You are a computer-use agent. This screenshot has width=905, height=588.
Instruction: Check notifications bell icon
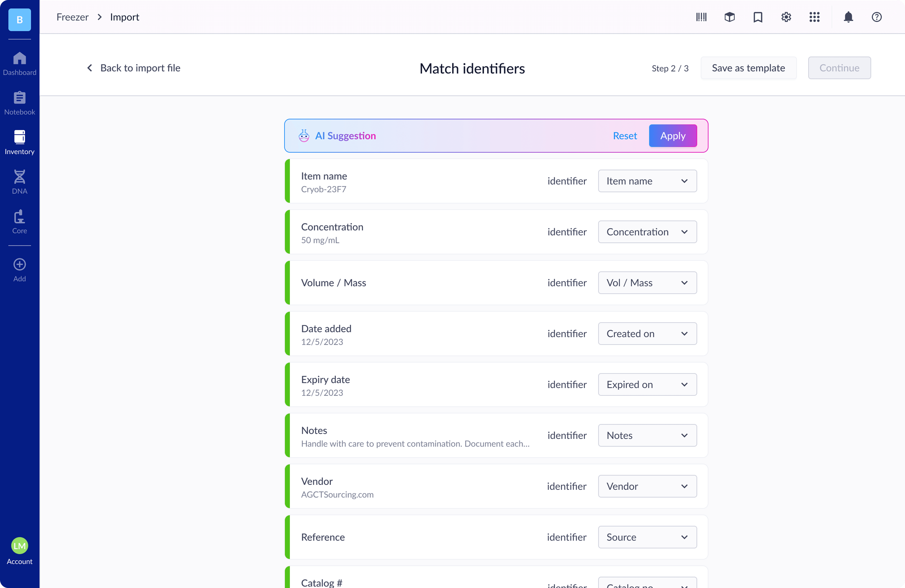848,17
